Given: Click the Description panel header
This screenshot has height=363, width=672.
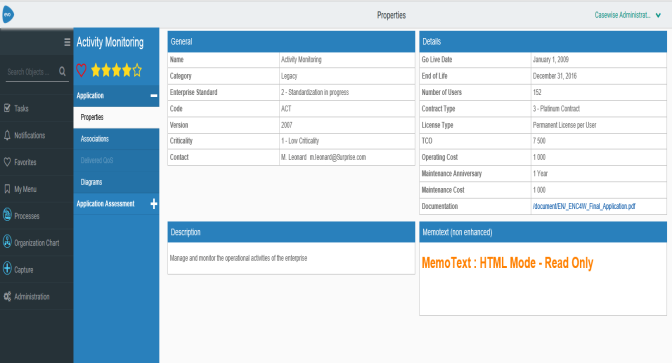Looking at the screenshot, I should pos(291,232).
